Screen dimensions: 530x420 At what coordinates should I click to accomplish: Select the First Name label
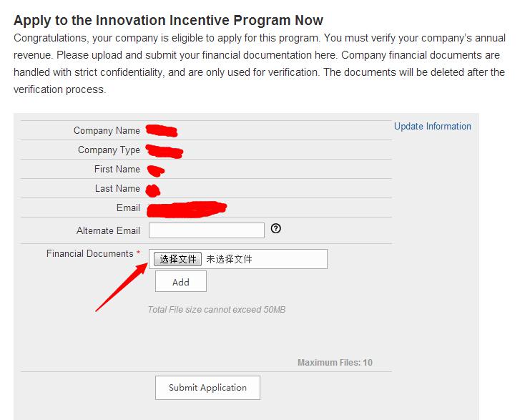click(x=117, y=169)
